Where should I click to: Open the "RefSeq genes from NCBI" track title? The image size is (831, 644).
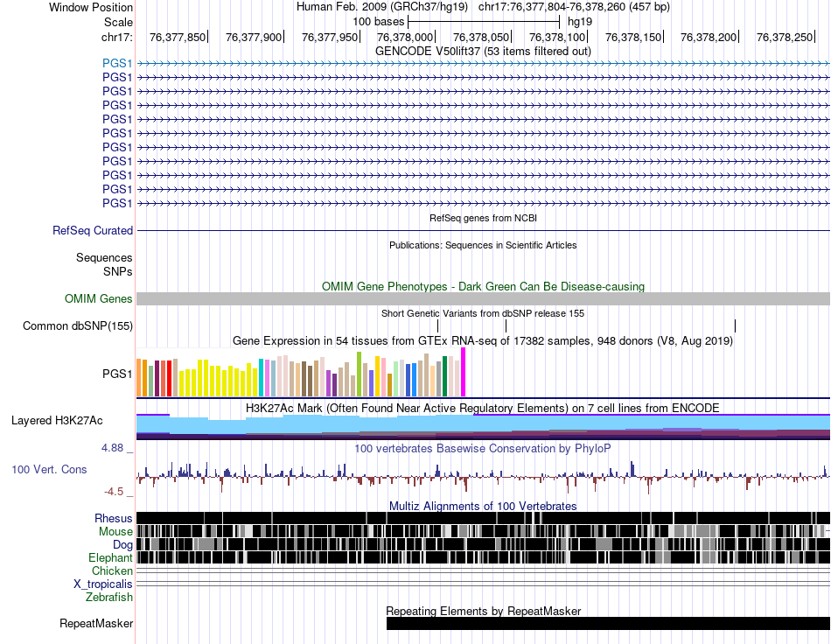click(x=483, y=218)
